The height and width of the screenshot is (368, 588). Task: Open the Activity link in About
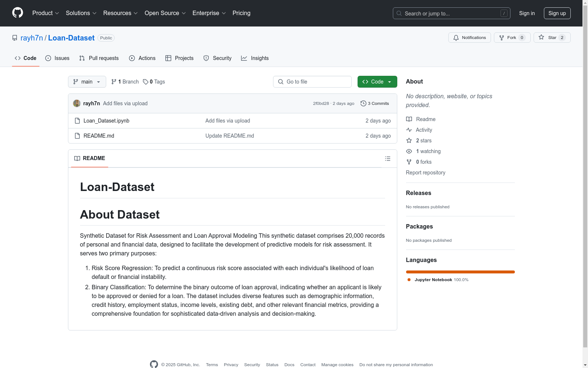coord(419,130)
